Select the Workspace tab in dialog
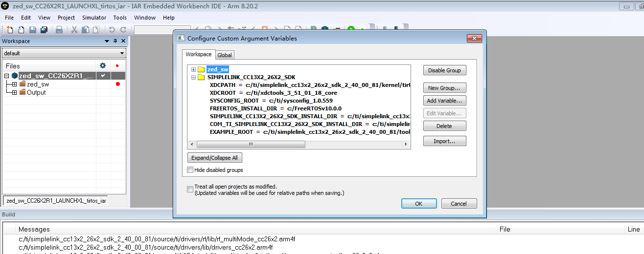This screenshot has height=254, width=644. pyautogui.click(x=199, y=54)
